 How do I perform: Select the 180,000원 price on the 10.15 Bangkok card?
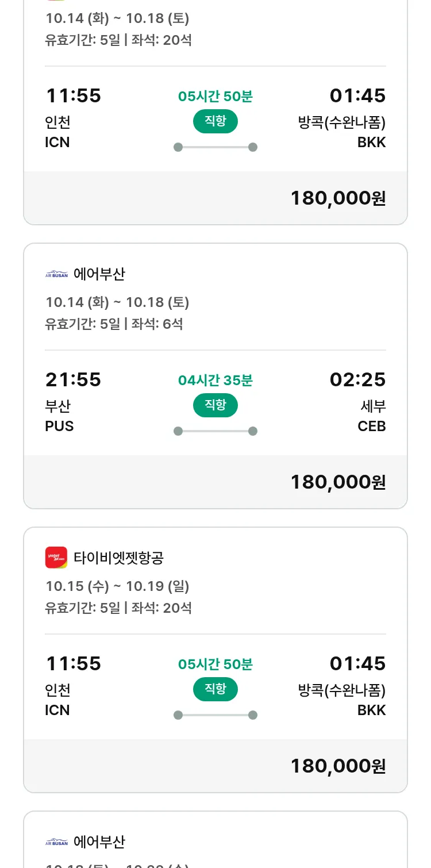pyautogui.click(x=338, y=766)
